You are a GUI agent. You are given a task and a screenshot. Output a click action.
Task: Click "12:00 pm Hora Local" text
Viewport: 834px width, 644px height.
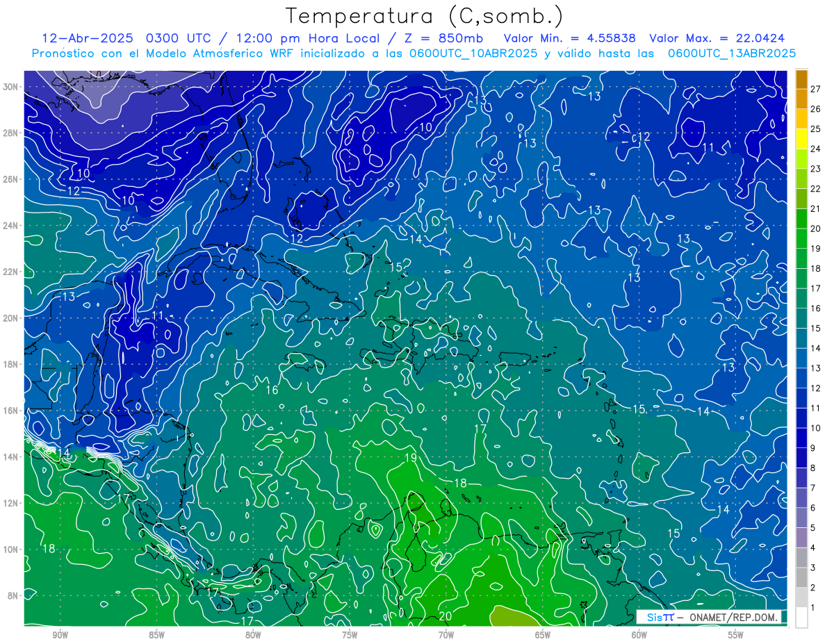[303, 38]
